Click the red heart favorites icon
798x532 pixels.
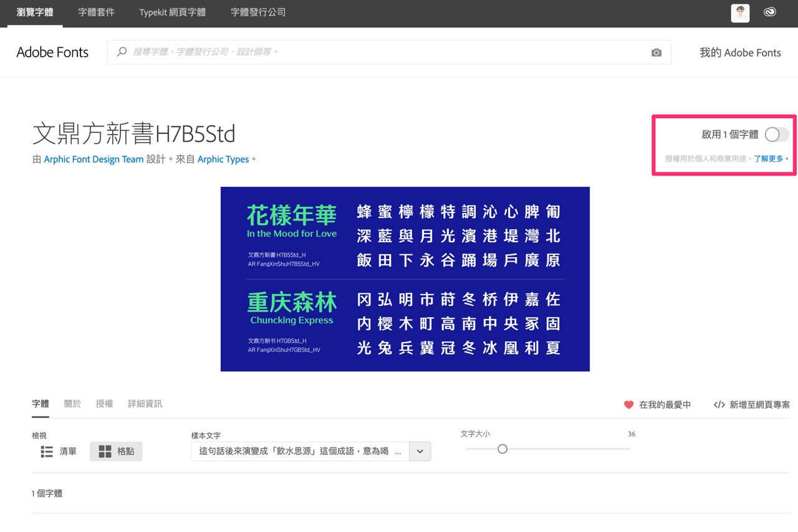coord(628,405)
